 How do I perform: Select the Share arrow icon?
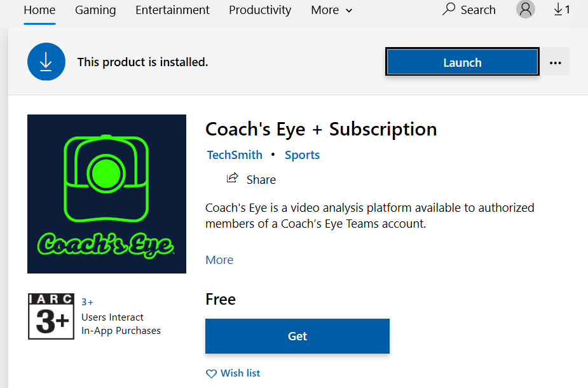233,178
